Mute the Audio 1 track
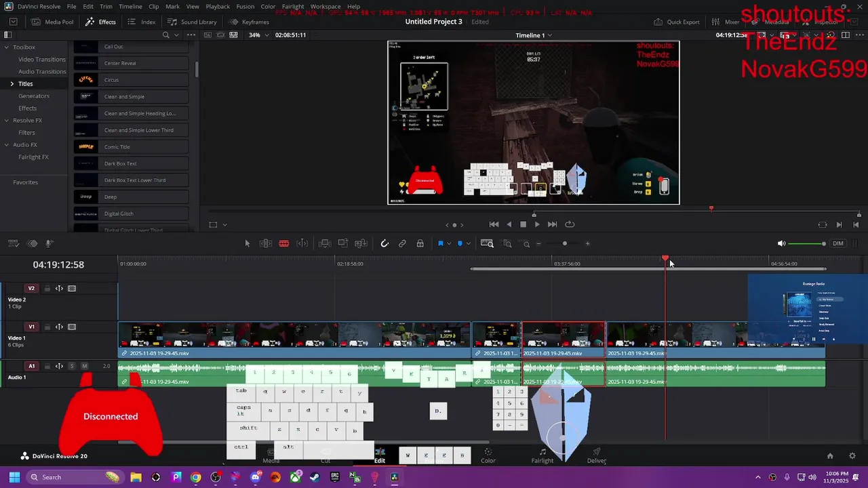 tap(85, 366)
